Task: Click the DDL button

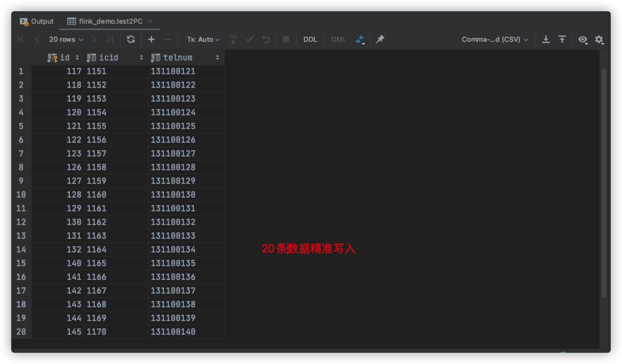Action: pos(310,40)
